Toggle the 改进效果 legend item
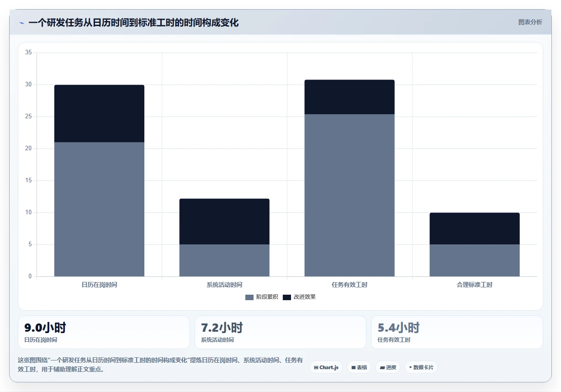Screen dimensions: 561x392 click(299, 297)
